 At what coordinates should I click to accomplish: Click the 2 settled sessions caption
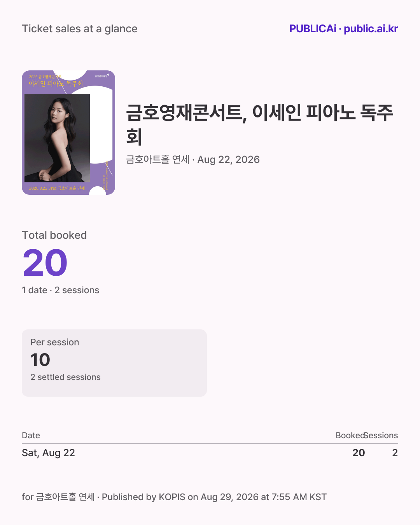coord(66,377)
